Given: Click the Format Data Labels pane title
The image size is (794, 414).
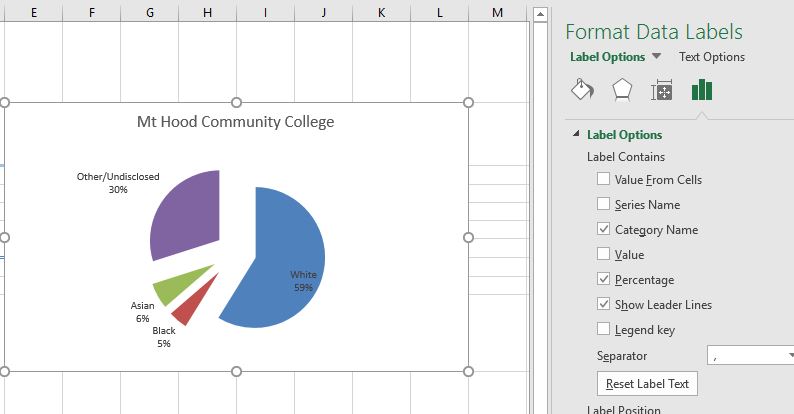Looking at the screenshot, I should (654, 32).
